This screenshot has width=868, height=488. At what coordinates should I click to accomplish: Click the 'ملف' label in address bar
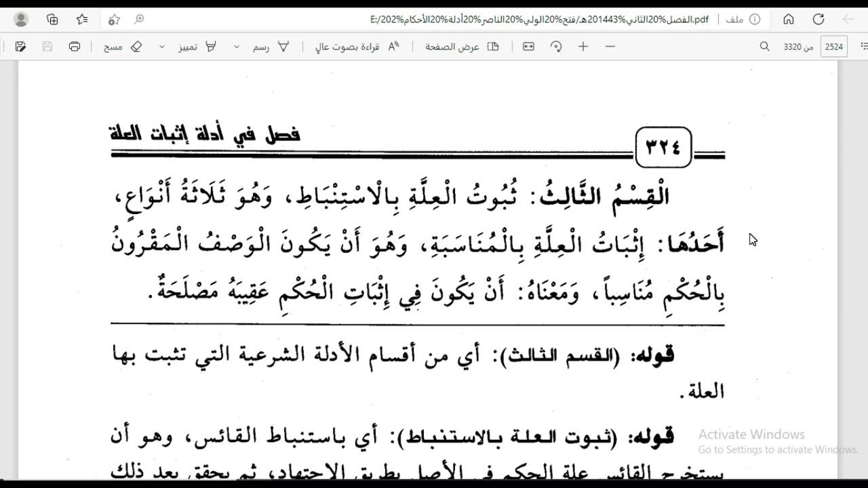click(x=734, y=20)
